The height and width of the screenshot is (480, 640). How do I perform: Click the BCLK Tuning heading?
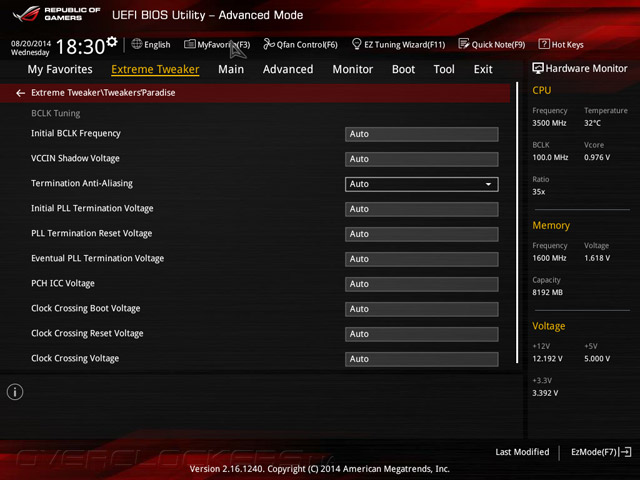pyautogui.click(x=56, y=113)
